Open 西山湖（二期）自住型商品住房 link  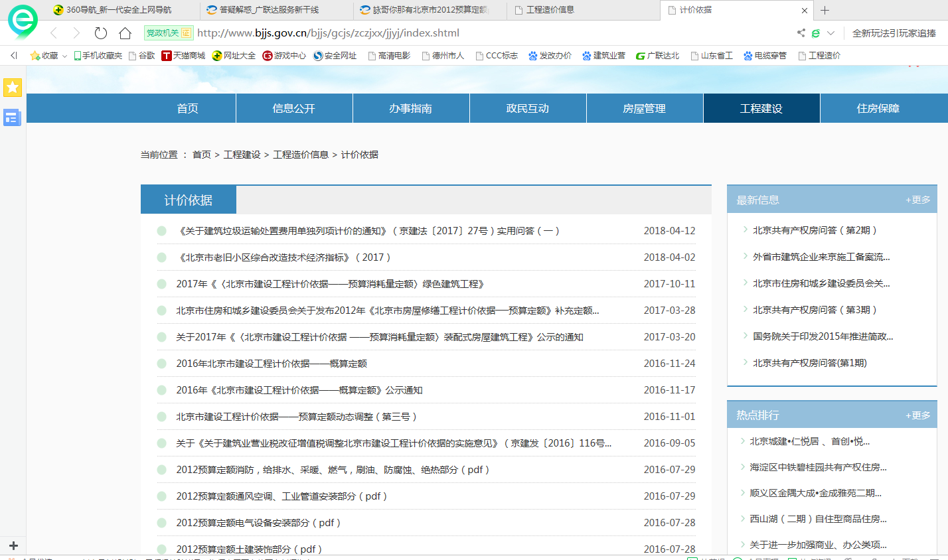pyautogui.click(x=818, y=519)
